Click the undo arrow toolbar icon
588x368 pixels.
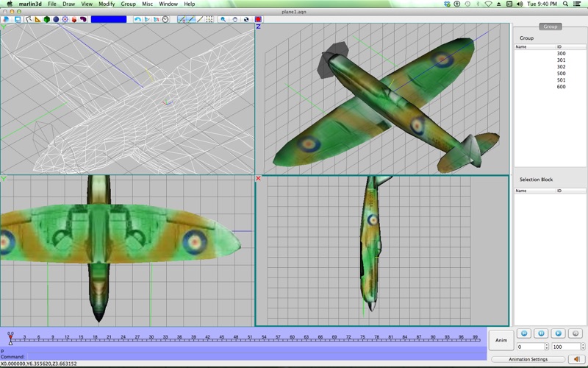[137, 19]
